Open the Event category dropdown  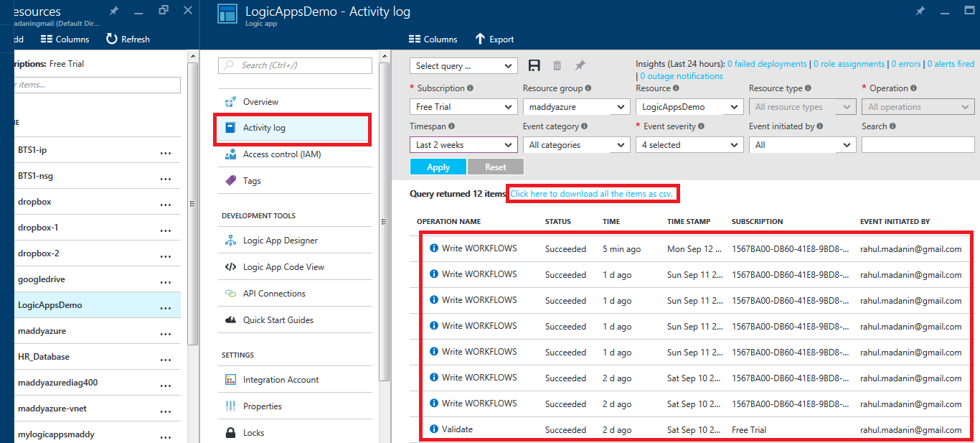coord(577,145)
